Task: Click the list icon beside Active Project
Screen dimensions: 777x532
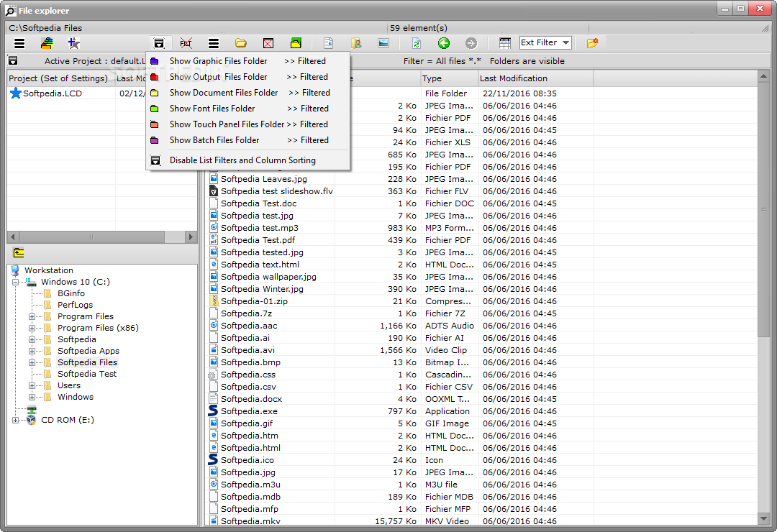Action: coord(13,60)
